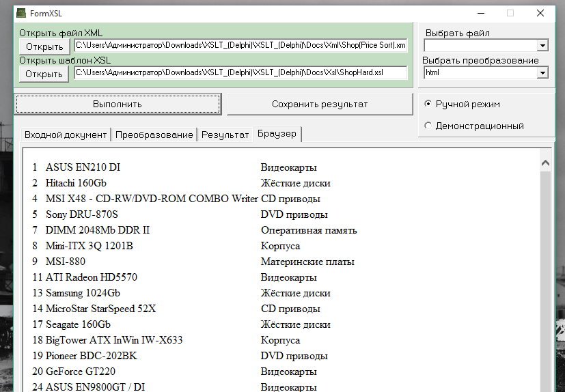Screen dimensions: 565x392
Task: Expand the Выбрать преобразование html dropdown
Action: [542, 73]
